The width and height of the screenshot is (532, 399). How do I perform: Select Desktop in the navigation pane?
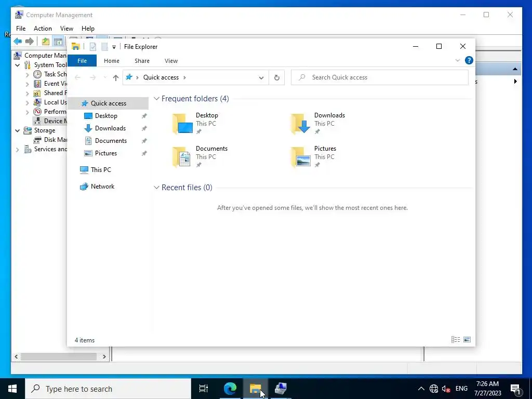[x=106, y=116]
